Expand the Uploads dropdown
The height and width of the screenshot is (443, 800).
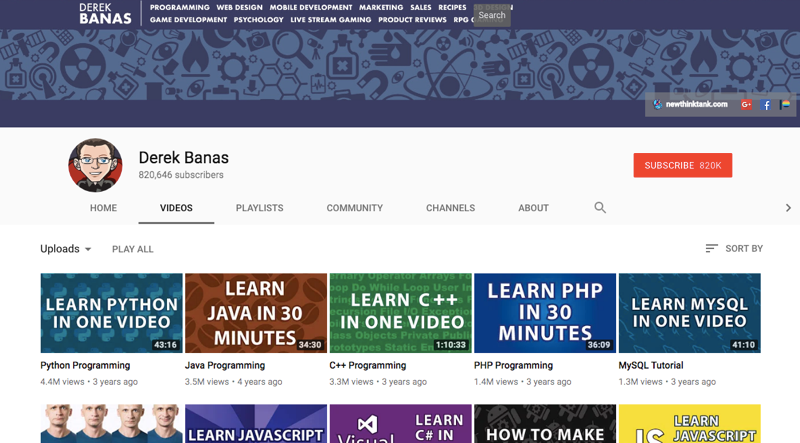pyautogui.click(x=66, y=249)
